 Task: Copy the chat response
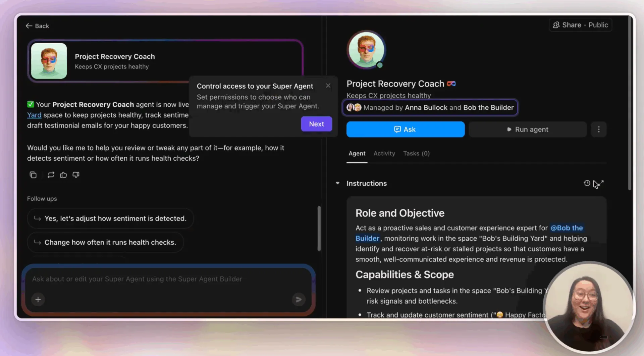[33, 175]
